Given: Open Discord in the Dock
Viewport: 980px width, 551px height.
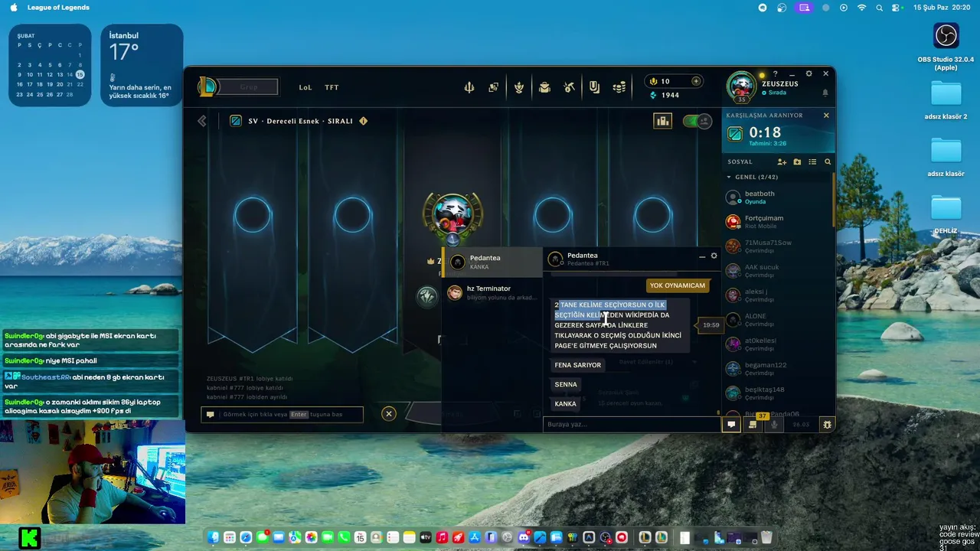Looking at the screenshot, I should click(x=524, y=537).
